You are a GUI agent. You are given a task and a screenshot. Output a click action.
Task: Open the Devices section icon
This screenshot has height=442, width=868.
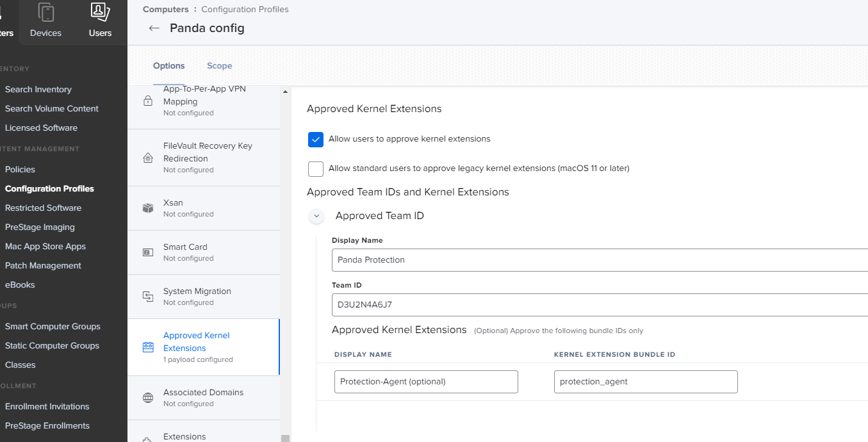46,12
